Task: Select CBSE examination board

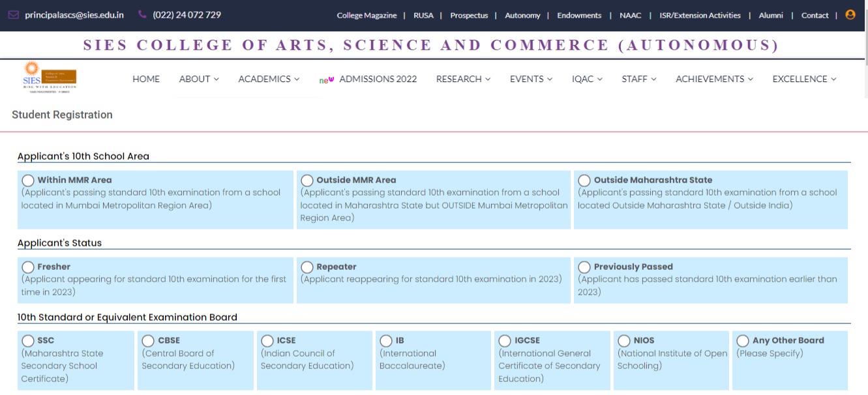Action: (148, 341)
